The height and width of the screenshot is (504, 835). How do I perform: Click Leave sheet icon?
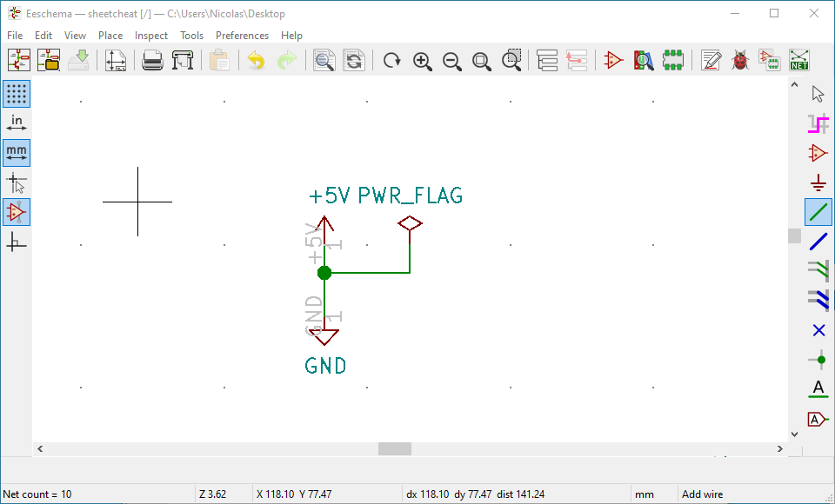[x=577, y=60]
